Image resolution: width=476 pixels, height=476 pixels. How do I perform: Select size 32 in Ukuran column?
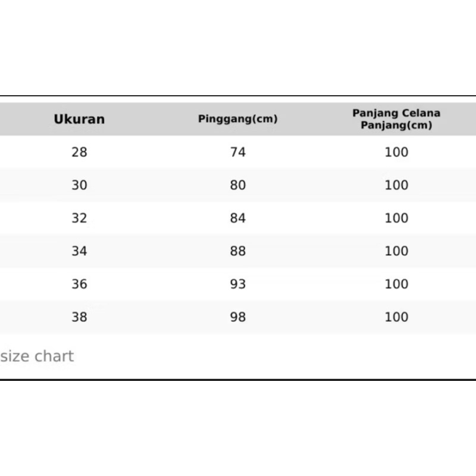click(79, 218)
